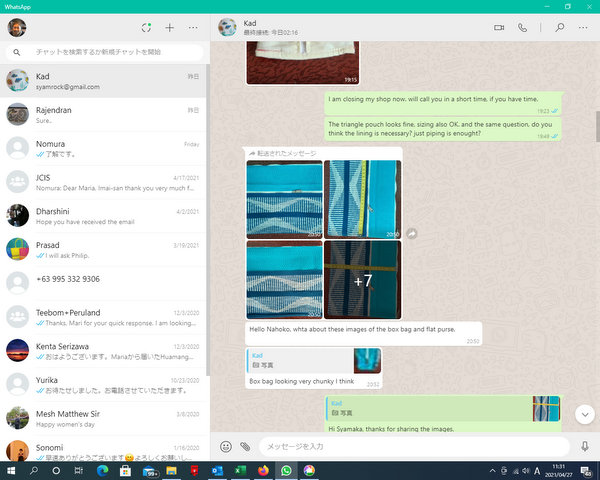Open bottom-left forwarded fabric image
Screen dimensions: 600x480
click(285, 280)
